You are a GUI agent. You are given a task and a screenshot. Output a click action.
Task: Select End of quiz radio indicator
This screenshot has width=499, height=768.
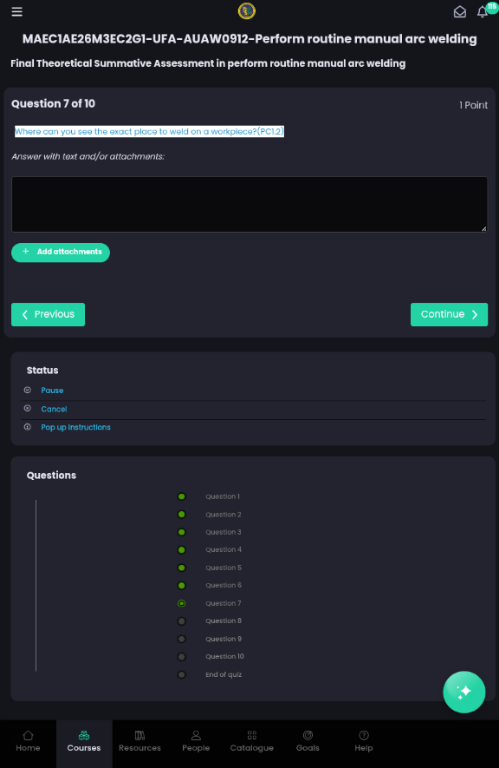tap(181, 674)
